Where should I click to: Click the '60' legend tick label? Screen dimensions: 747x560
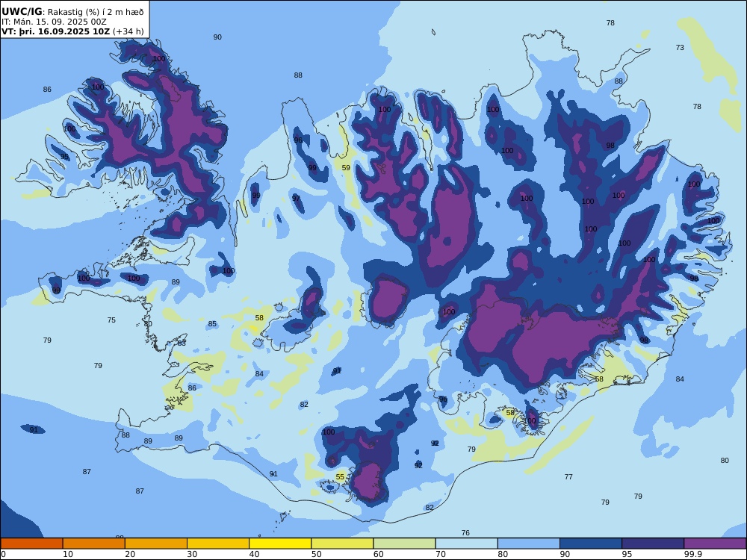coord(379,554)
